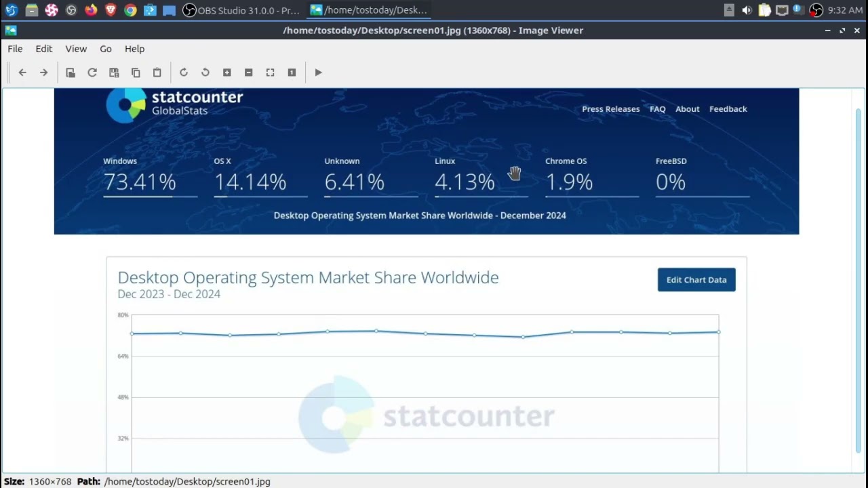Launch the file manager from the panel

(31, 10)
